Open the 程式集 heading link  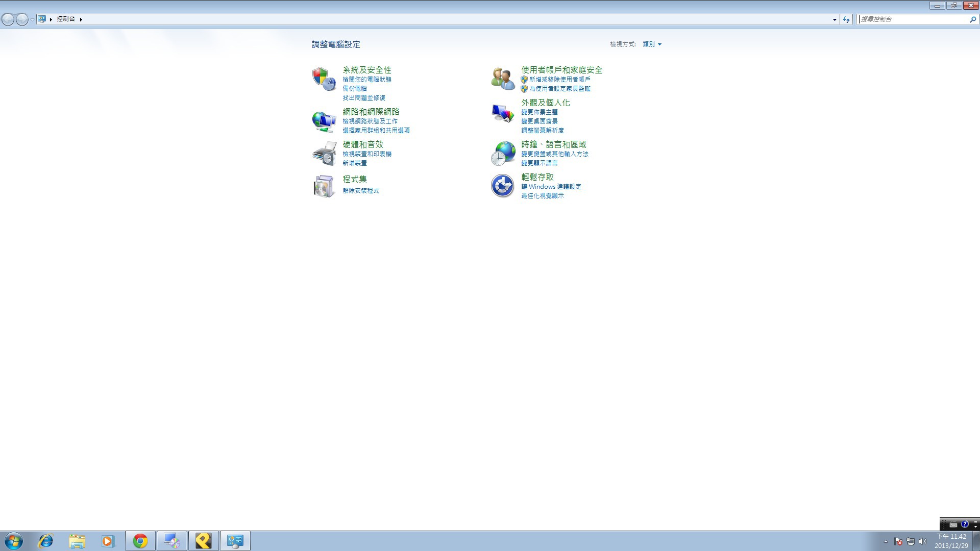point(355,180)
